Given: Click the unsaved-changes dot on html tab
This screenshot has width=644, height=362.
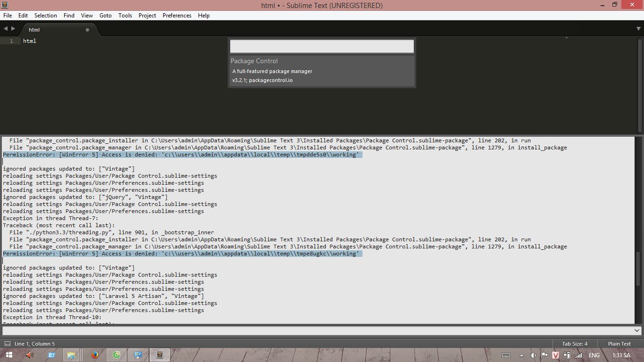Looking at the screenshot, I should coord(87,30).
